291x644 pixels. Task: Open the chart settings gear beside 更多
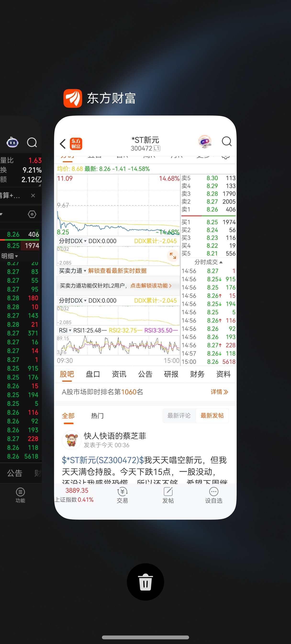click(226, 157)
